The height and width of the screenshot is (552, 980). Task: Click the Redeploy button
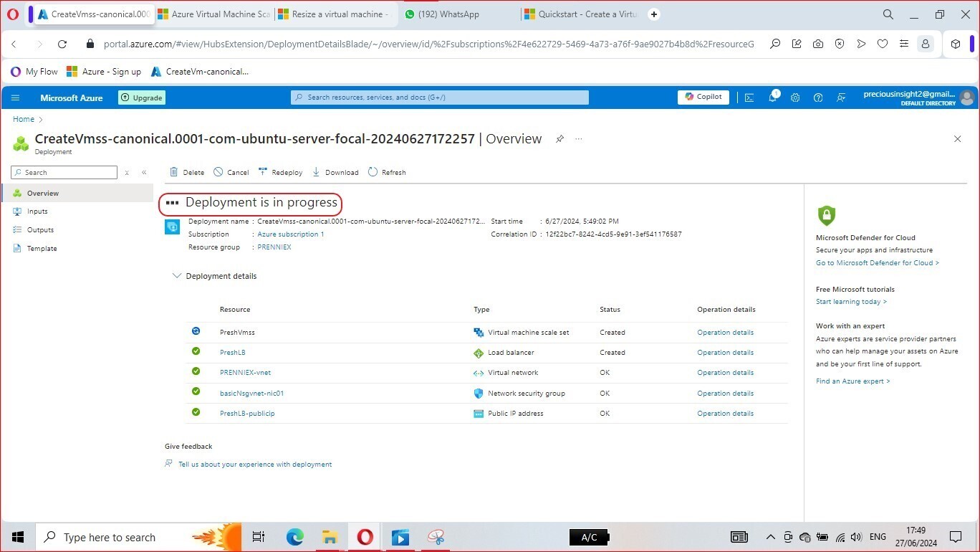280,173
